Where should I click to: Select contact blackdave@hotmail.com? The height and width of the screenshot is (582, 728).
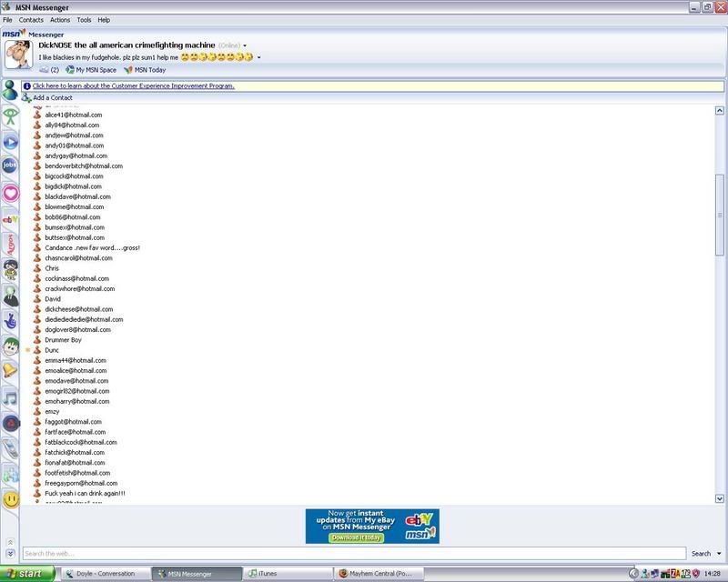(x=77, y=196)
